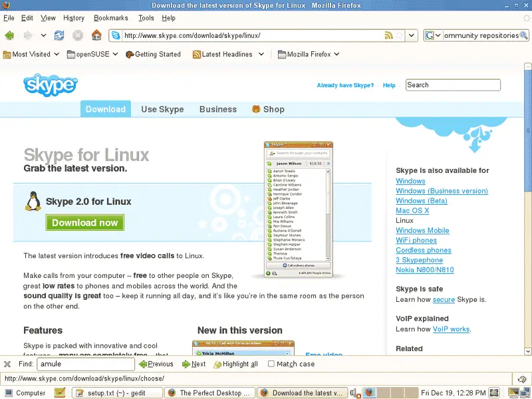532x399 pixels.
Task: Bookmark this page with the star icon
Action: pos(400,35)
